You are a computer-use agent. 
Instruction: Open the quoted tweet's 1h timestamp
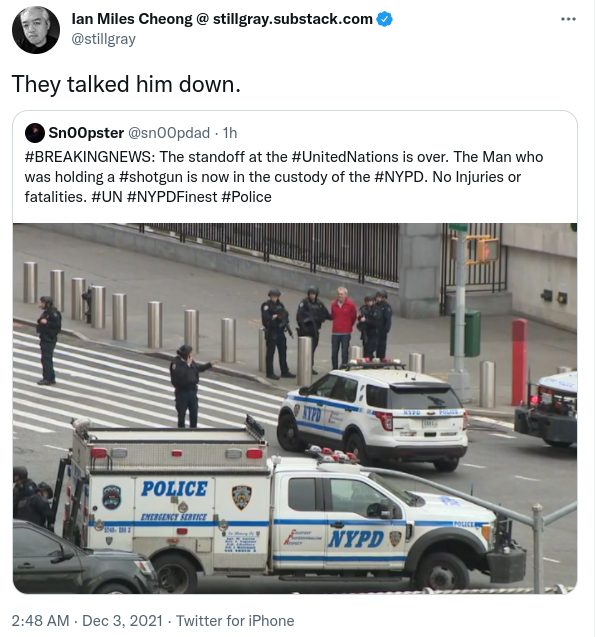click(x=230, y=133)
